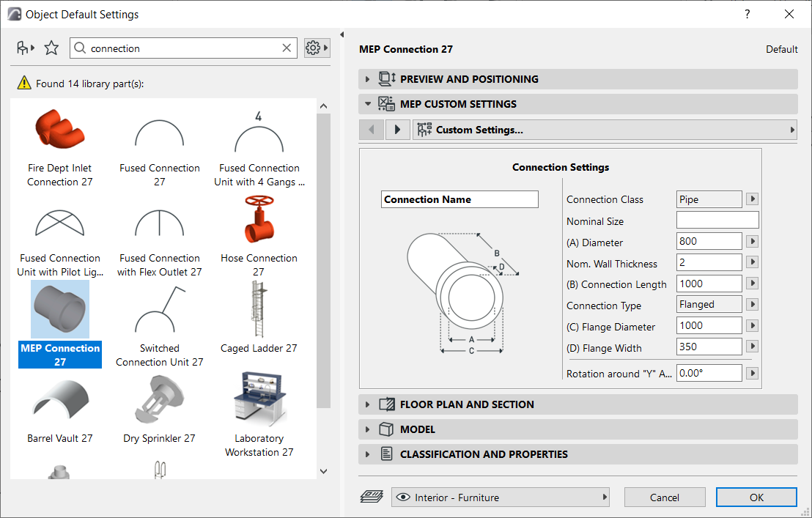Click the library list scroll up arrow

click(324, 106)
